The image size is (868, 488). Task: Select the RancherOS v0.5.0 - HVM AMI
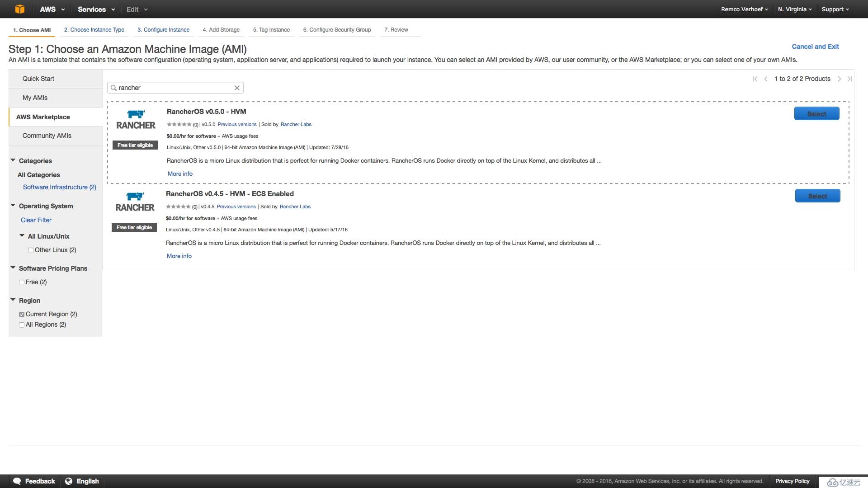pos(816,114)
